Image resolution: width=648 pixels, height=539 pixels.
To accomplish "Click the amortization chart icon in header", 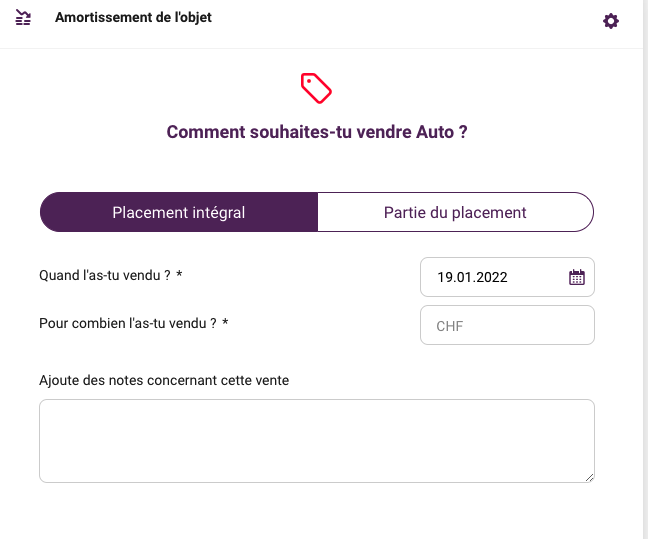I will [x=23, y=17].
